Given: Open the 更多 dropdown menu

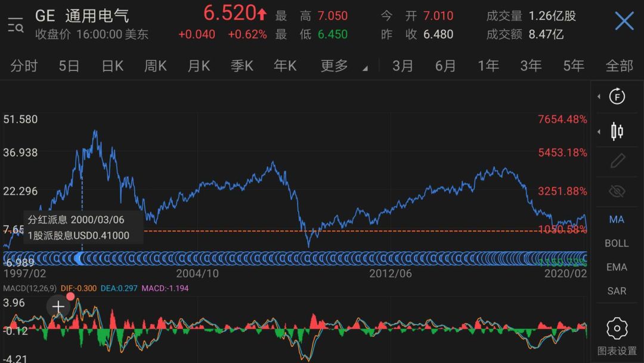Looking at the screenshot, I should coord(343,66).
